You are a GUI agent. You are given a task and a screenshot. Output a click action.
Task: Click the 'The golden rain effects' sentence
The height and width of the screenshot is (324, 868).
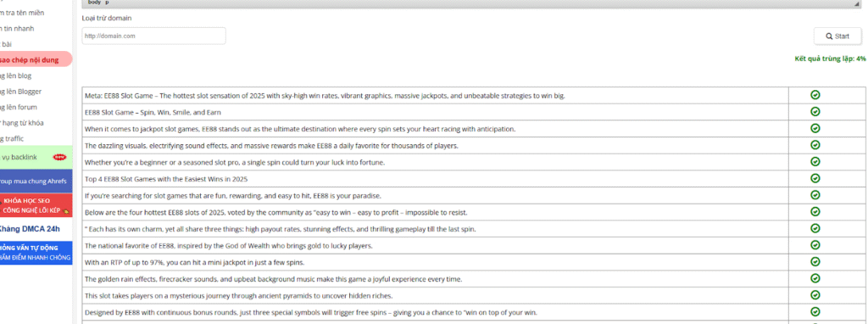(x=274, y=278)
